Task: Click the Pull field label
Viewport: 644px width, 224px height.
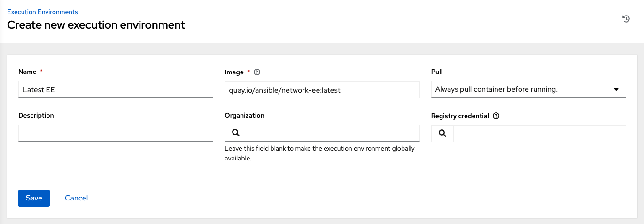Action: tap(437, 72)
